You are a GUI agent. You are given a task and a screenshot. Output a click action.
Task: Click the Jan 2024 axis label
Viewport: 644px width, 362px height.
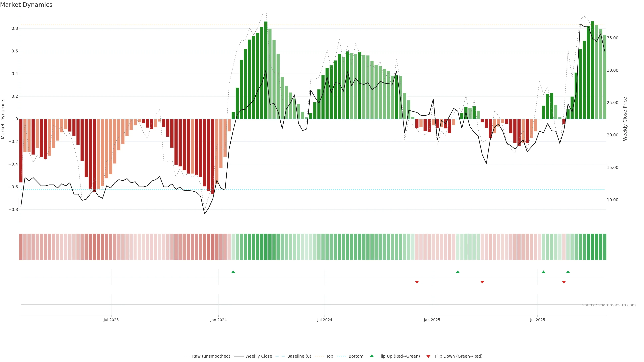click(x=218, y=320)
